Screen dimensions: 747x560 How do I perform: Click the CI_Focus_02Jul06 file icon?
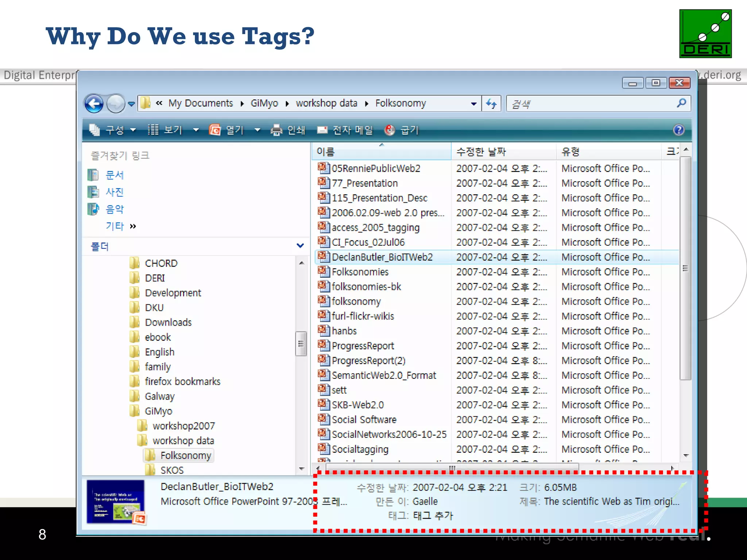[323, 242]
